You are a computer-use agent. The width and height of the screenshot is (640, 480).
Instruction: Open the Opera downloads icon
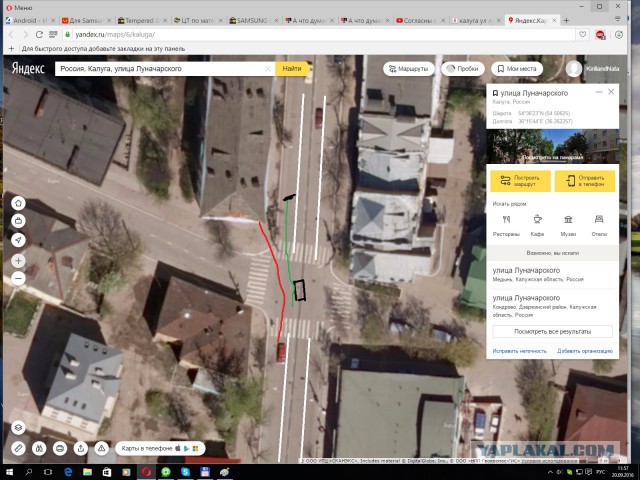click(619, 35)
